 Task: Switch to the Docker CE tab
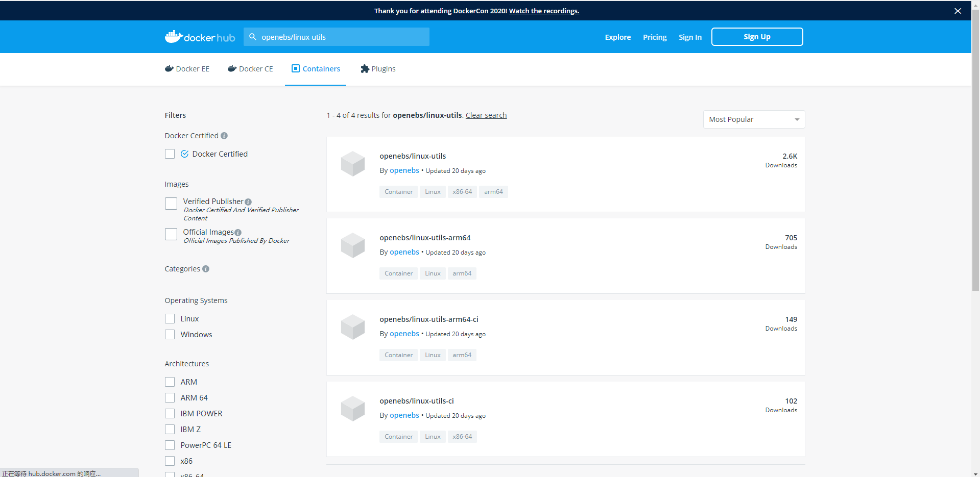250,69
